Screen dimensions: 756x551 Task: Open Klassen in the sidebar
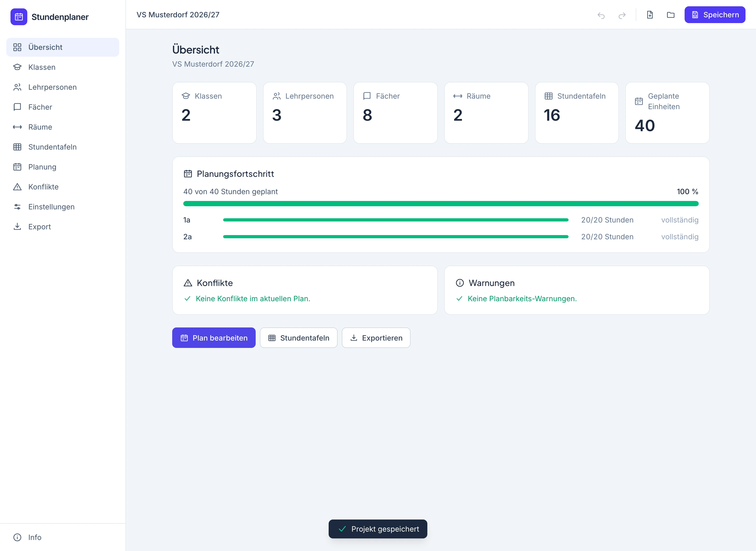click(x=63, y=67)
